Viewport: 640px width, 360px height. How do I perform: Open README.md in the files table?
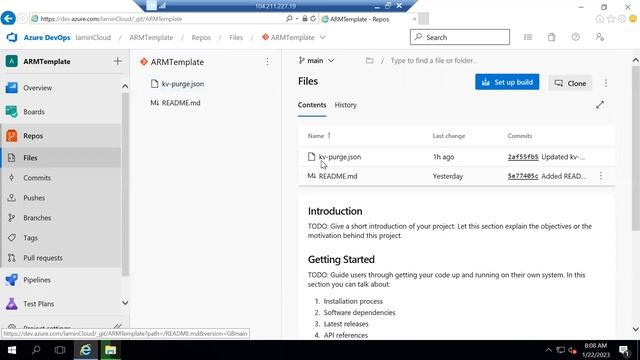tap(338, 176)
